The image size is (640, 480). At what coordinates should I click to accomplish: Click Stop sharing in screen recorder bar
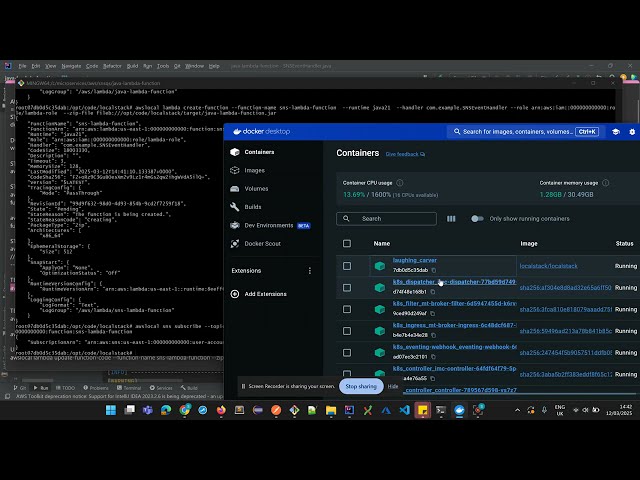point(361,386)
